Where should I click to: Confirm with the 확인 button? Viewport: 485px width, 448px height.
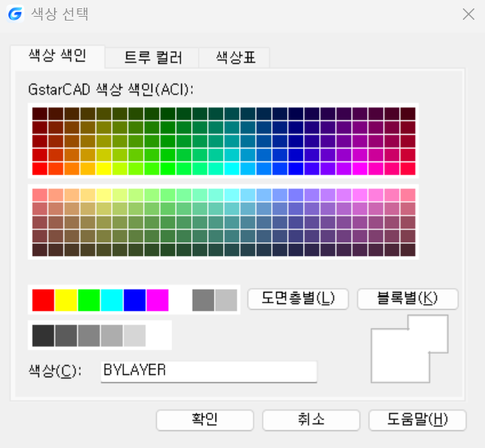coord(205,420)
